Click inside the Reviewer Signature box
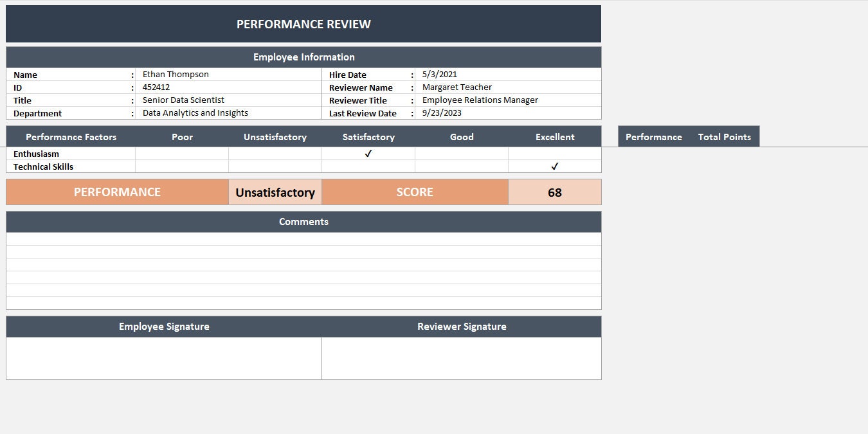 (x=461, y=357)
